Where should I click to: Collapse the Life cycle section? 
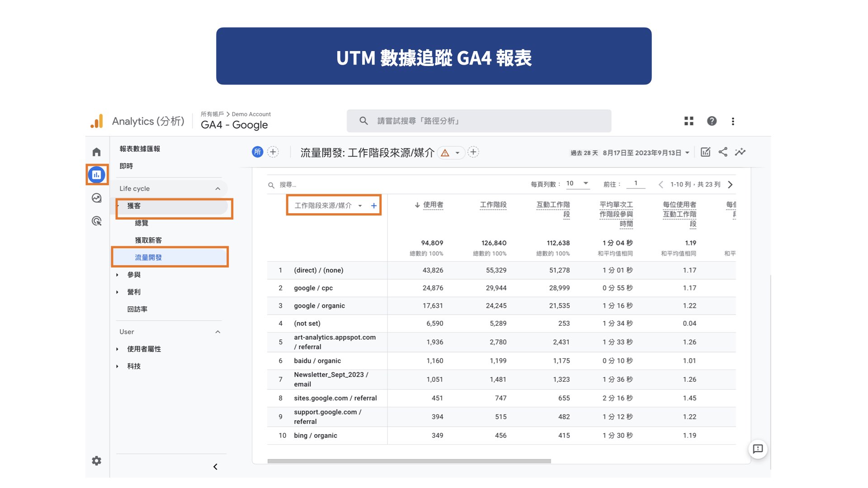(218, 188)
